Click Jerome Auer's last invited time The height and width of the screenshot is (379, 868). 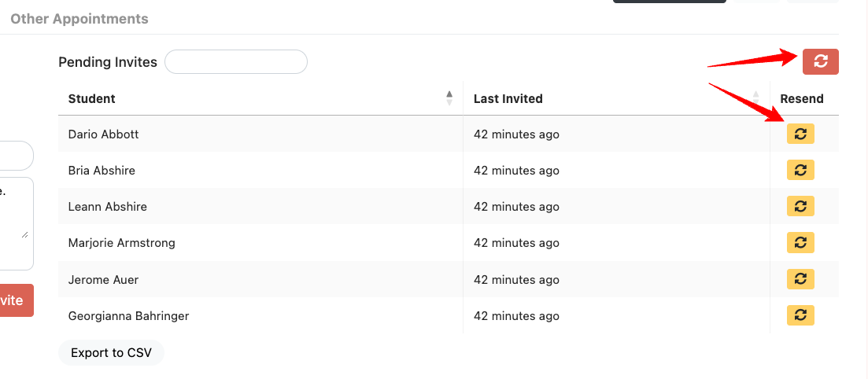click(516, 280)
